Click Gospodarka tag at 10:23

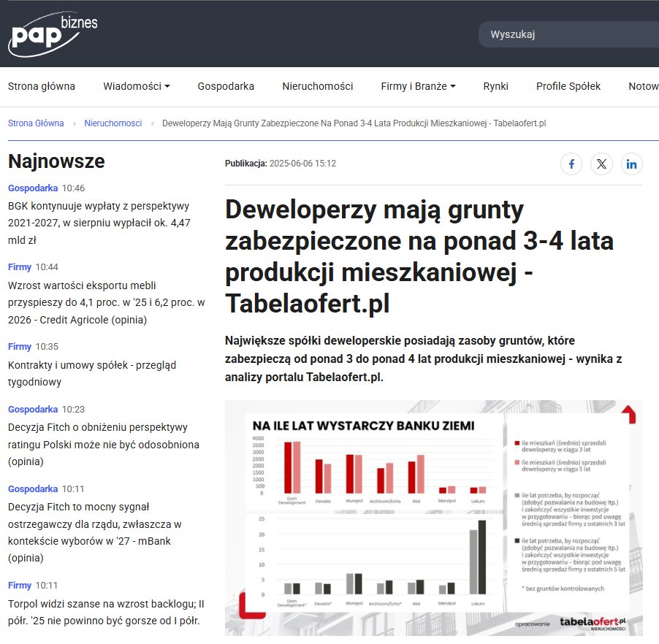coord(33,409)
